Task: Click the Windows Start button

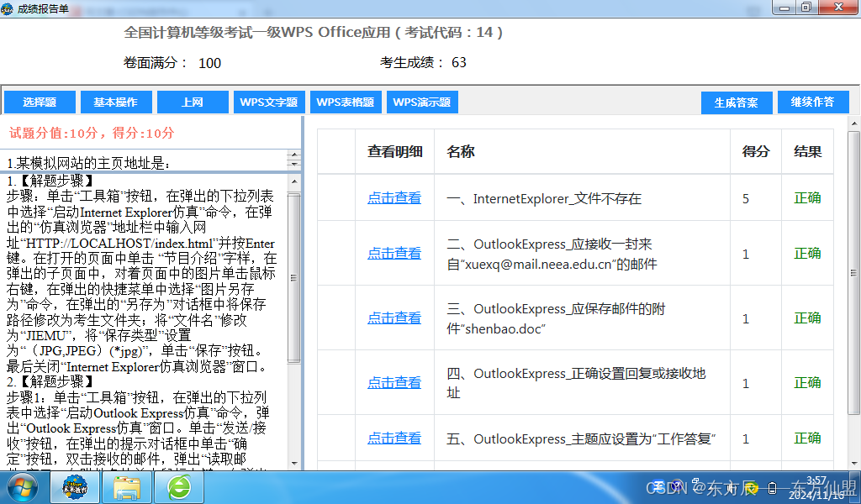Action: pyautogui.click(x=23, y=487)
